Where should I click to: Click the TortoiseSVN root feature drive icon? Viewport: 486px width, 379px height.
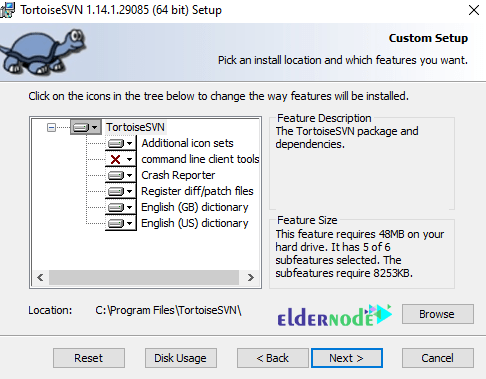(x=81, y=127)
